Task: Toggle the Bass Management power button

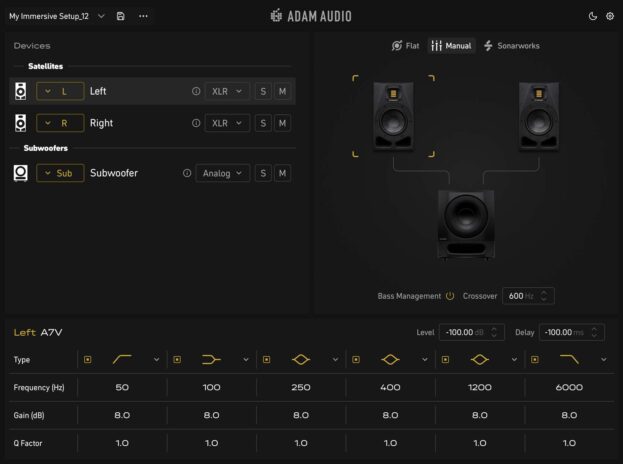Action: coord(450,296)
